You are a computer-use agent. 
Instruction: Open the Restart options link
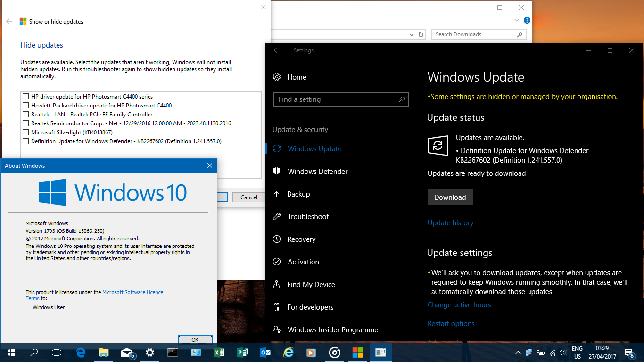pos(451,324)
